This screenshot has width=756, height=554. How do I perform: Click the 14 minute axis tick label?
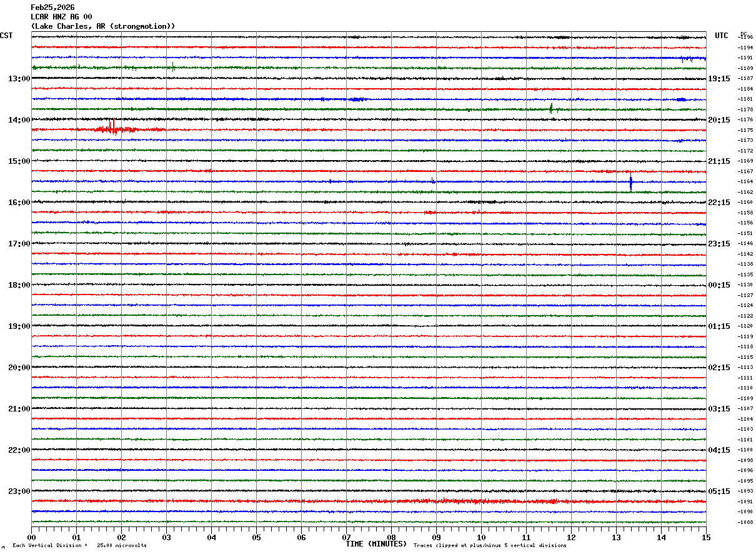tap(661, 537)
